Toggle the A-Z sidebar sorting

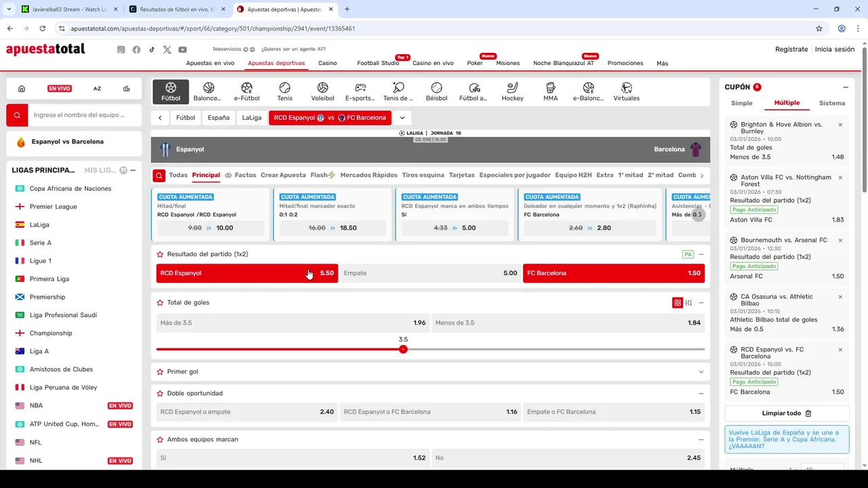[97, 89]
